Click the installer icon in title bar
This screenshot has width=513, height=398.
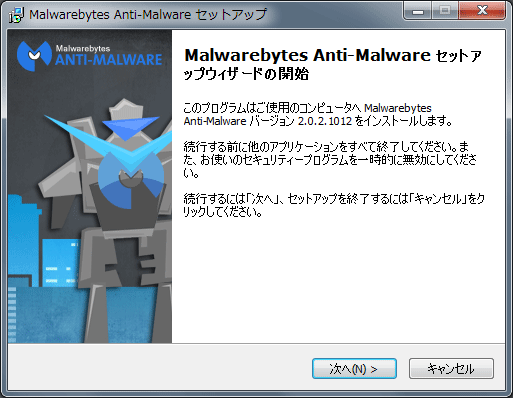tap(16, 15)
